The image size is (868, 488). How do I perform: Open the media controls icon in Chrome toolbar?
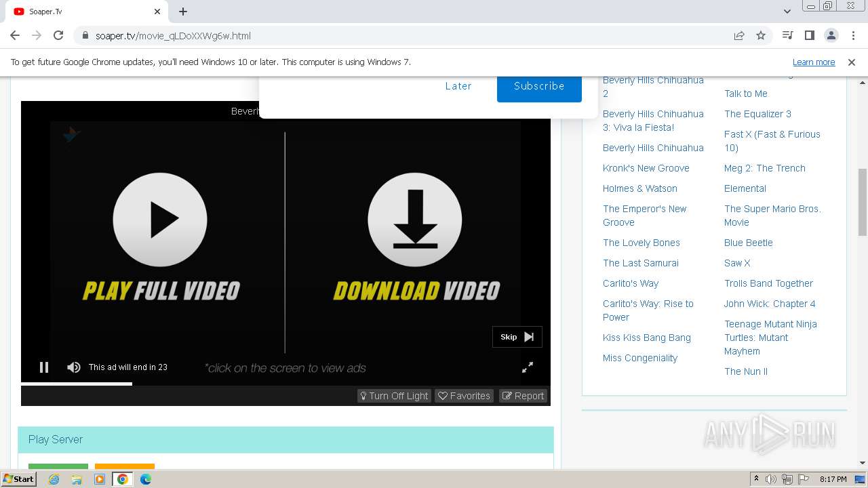coord(787,35)
